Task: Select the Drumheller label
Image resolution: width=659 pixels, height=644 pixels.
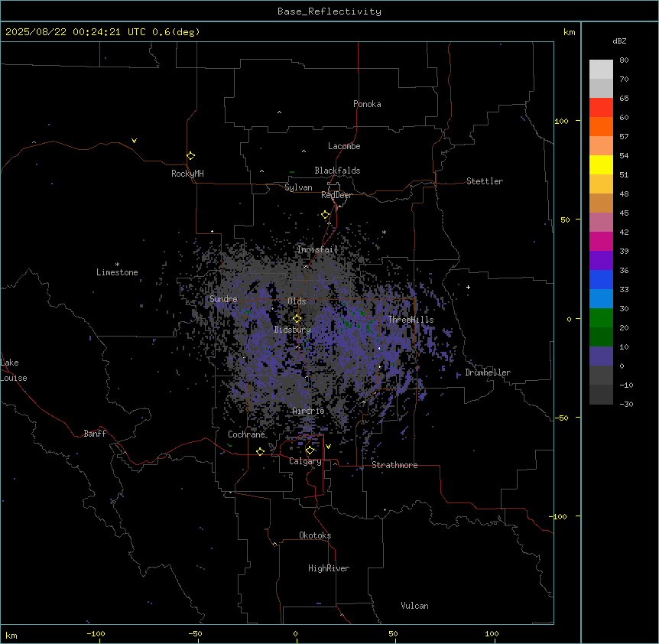Action: (488, 372)
